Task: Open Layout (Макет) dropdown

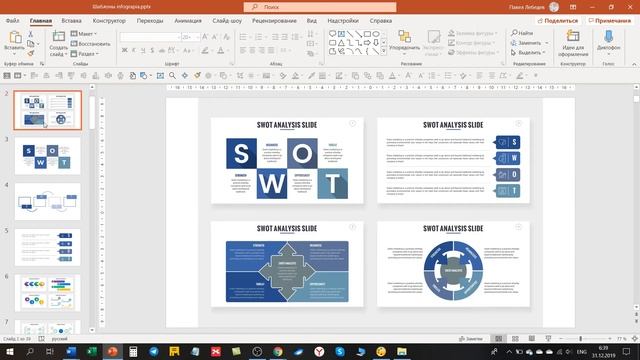Action: [x=84, y=34]
